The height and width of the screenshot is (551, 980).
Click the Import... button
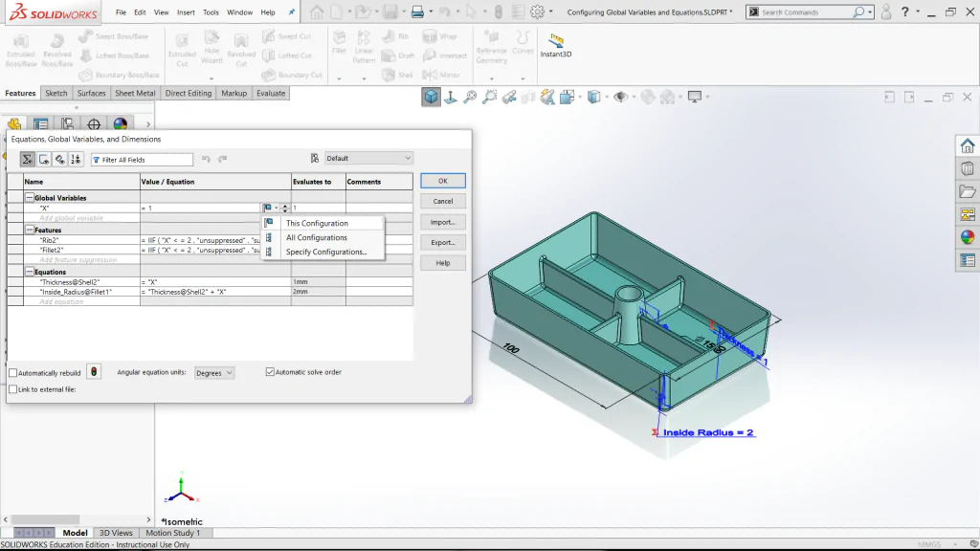442,222
